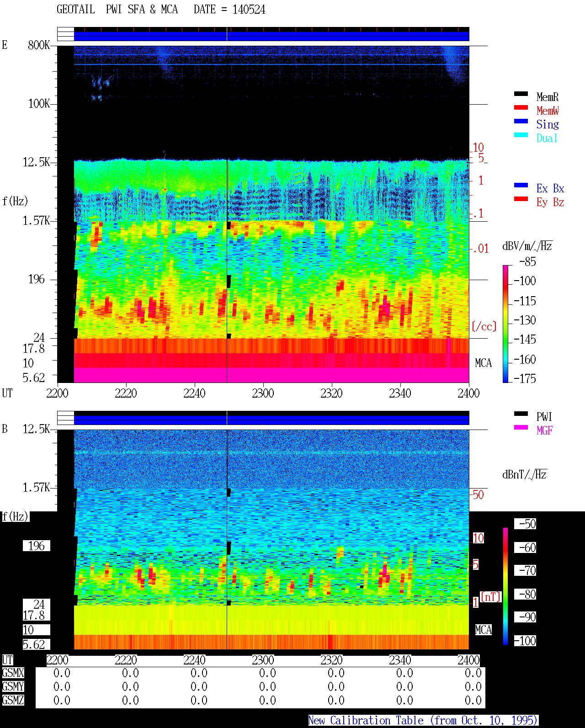This screenshot has width=585, height=728.
Task: Click the GSMX value under 2300
Action: (267, 673)
